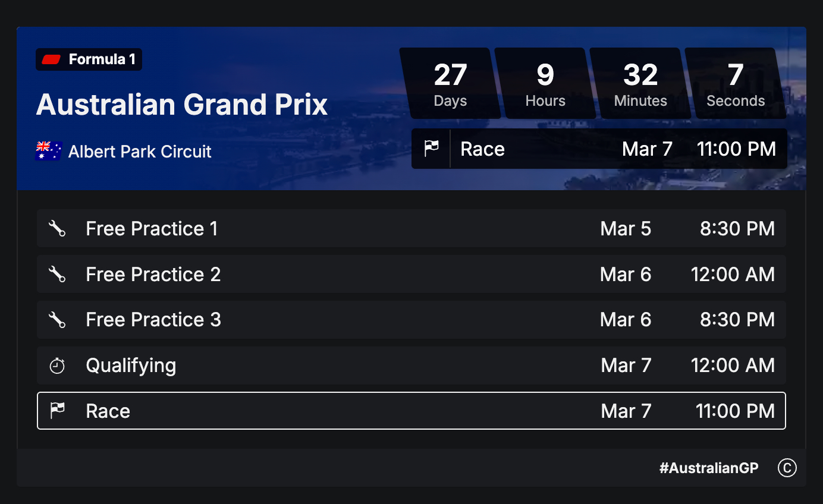This screenshot has width=823, height=504.
Task: Click the Seconds countdown tile
Action: 736,83
